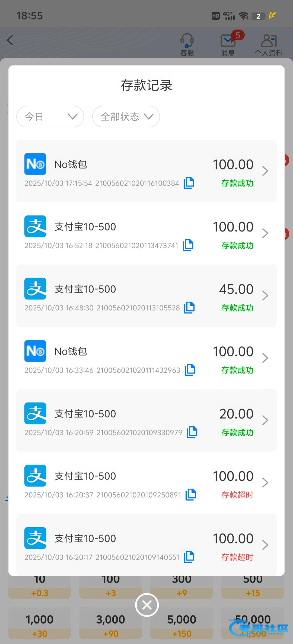Go back with top-left arrow

(x=10, y=40)
